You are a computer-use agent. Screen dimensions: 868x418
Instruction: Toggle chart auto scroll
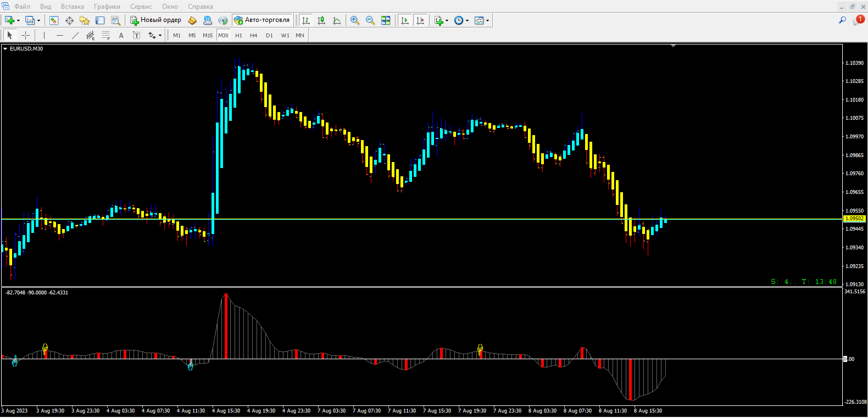click(x=405, y=20)
